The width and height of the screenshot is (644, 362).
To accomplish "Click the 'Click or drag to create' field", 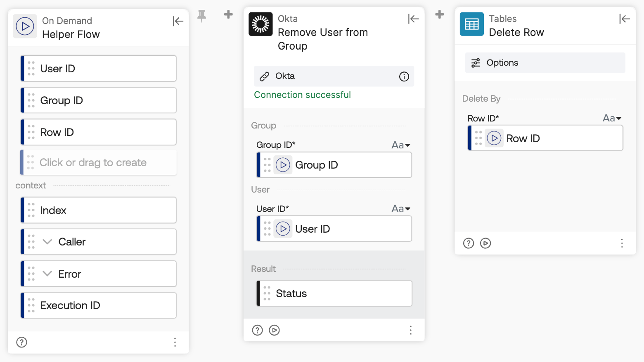I will tap(99, 162).
